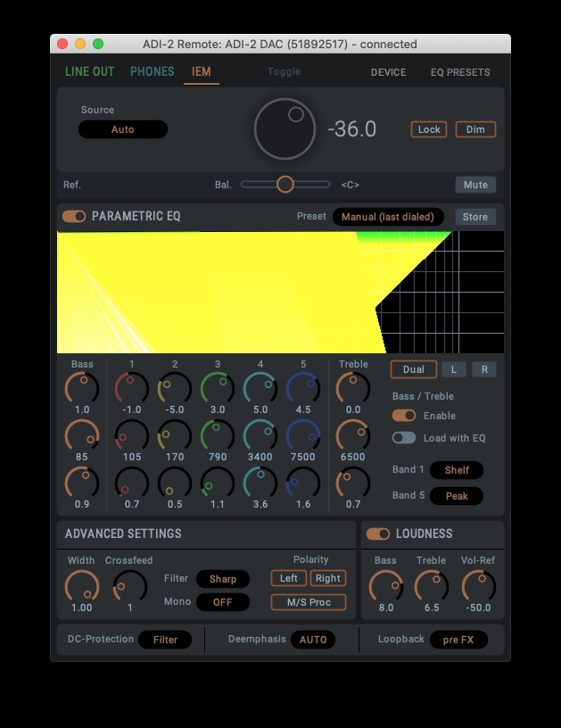
Task: Click Band 3 frequency knob showing 790
Action: (218, 435)
